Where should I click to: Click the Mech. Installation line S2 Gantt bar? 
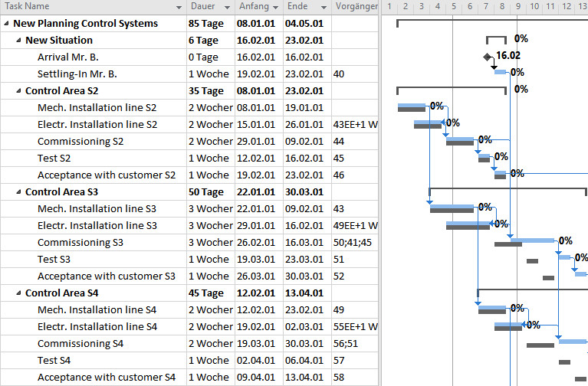point(412,106)
